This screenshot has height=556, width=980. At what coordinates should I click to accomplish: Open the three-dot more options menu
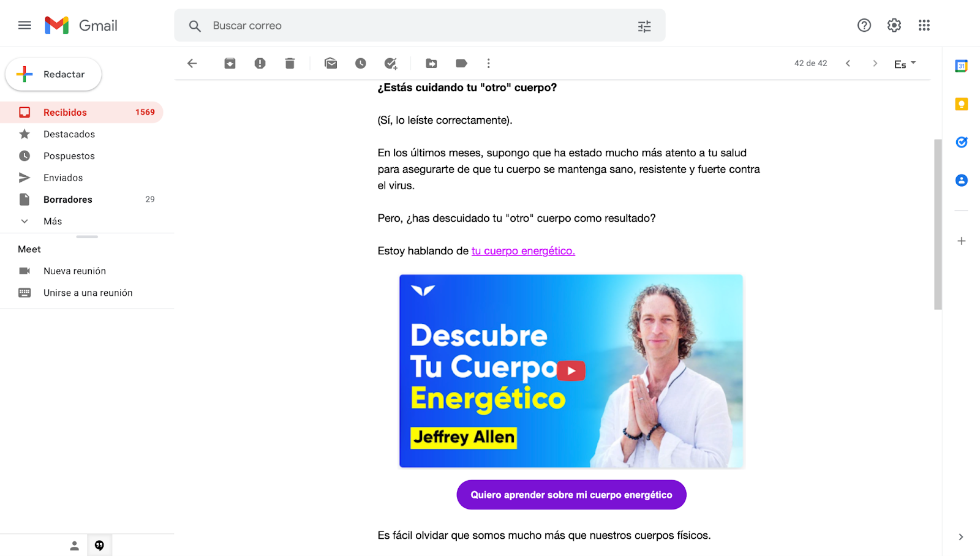[488, 63]
